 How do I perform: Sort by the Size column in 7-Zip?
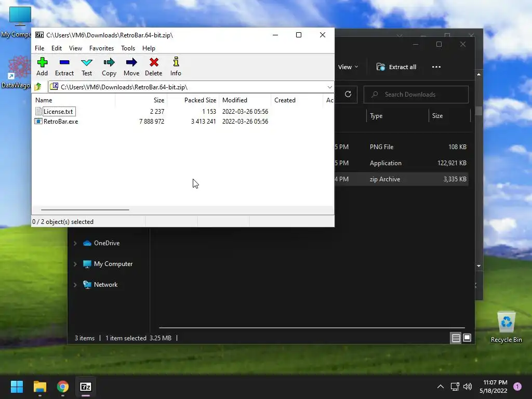click(x=141, y=100)
